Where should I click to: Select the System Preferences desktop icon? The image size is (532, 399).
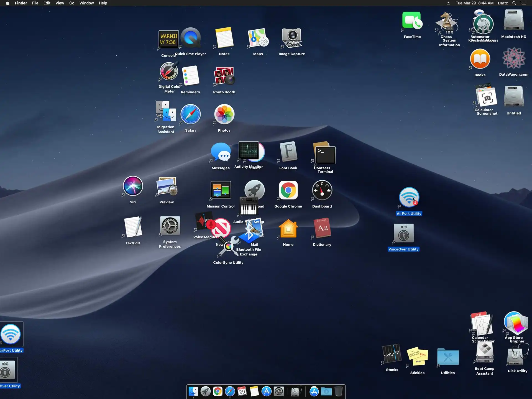click(x=170, y=226)
